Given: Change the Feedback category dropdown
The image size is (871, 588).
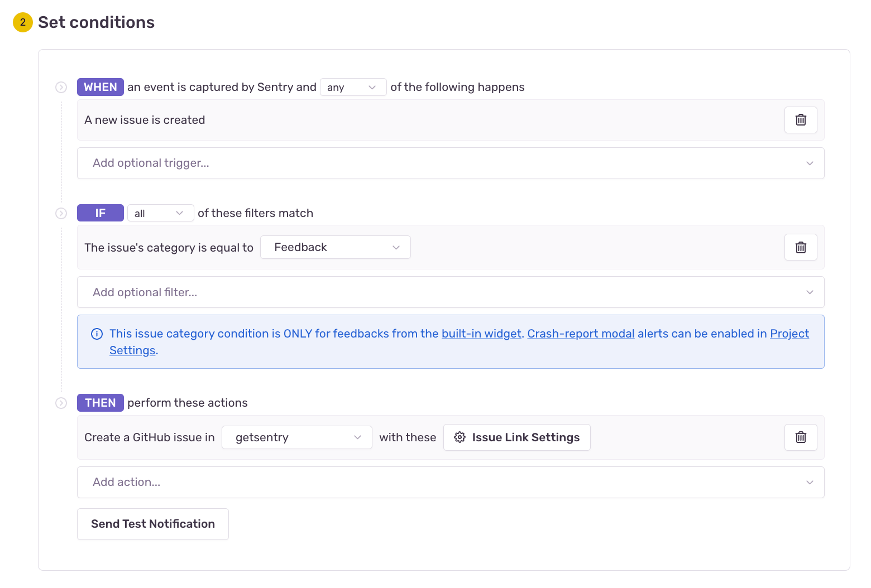Looking at the screenshot, I should pos(335,247).
